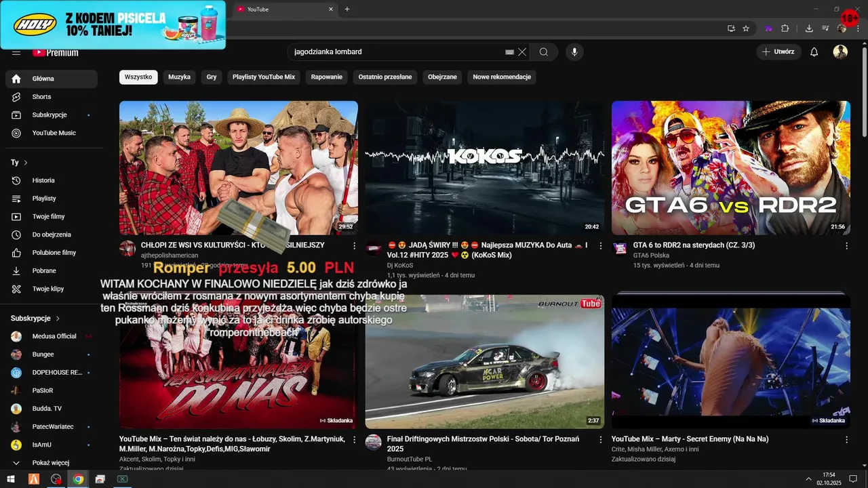Open more options for Ten świat należy mix
Image resolution: width=868 pixels, height=488 pixels.
(354, 439)
